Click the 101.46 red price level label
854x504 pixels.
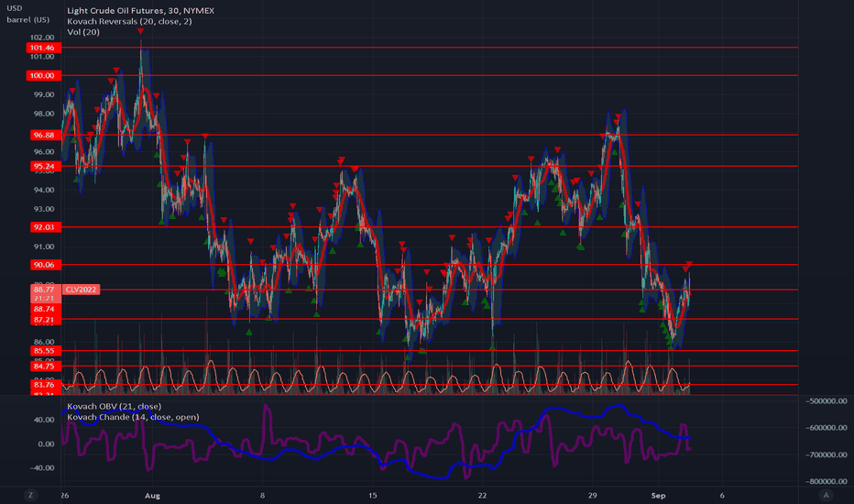click(x=44, y=48)
